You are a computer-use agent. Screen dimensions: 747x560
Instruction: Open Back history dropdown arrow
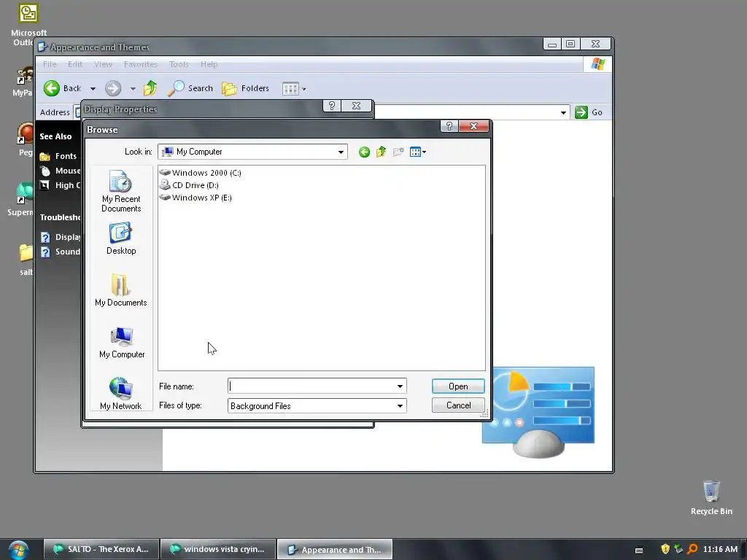tap(93, 88)
